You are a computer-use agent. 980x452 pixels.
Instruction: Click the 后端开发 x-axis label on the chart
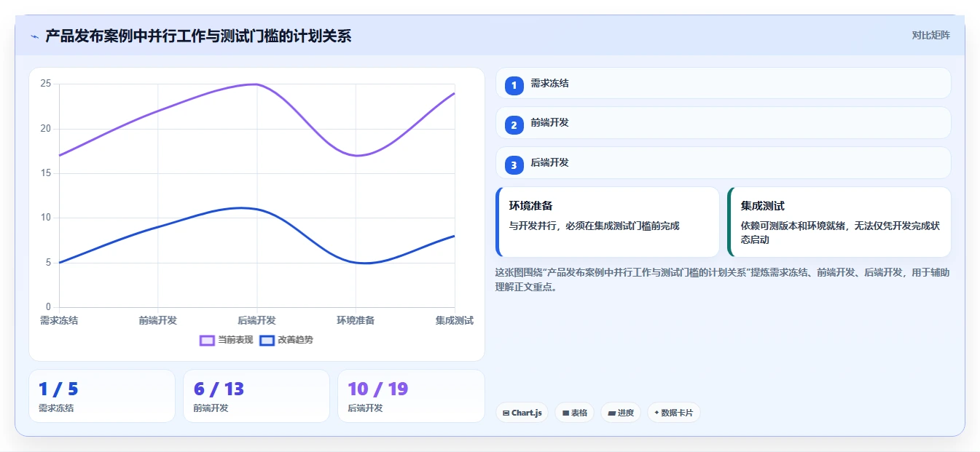click(x=256, y=320)
